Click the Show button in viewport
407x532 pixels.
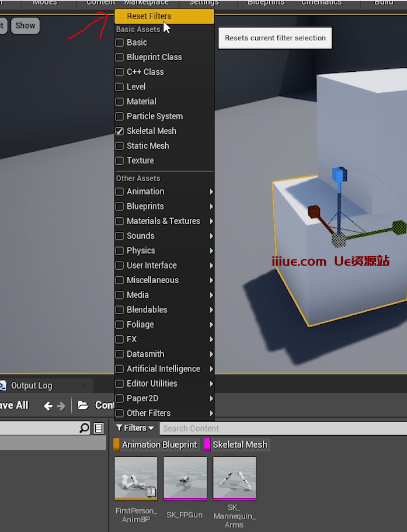[x=25, y=26]
